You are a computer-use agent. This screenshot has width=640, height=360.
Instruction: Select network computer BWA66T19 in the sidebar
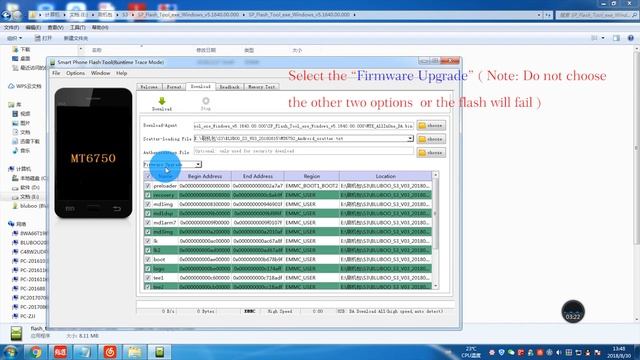coord(30,233)
